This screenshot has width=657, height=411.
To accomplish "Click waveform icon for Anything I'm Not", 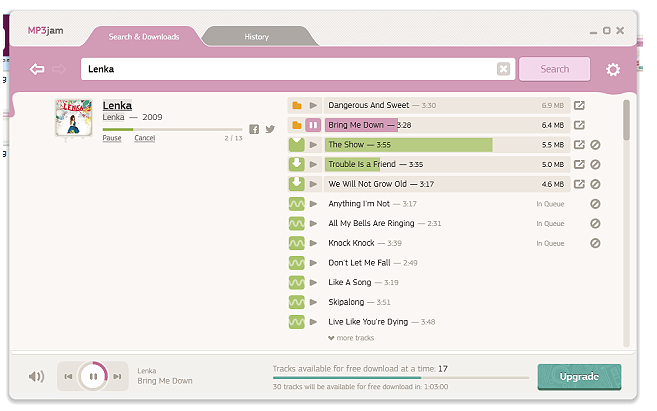I will (297, 204).
